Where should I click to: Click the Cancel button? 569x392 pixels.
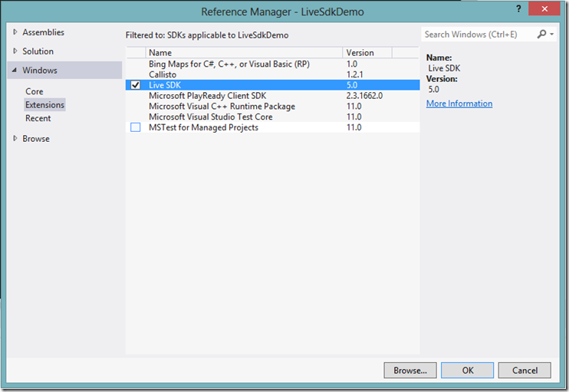525,371
